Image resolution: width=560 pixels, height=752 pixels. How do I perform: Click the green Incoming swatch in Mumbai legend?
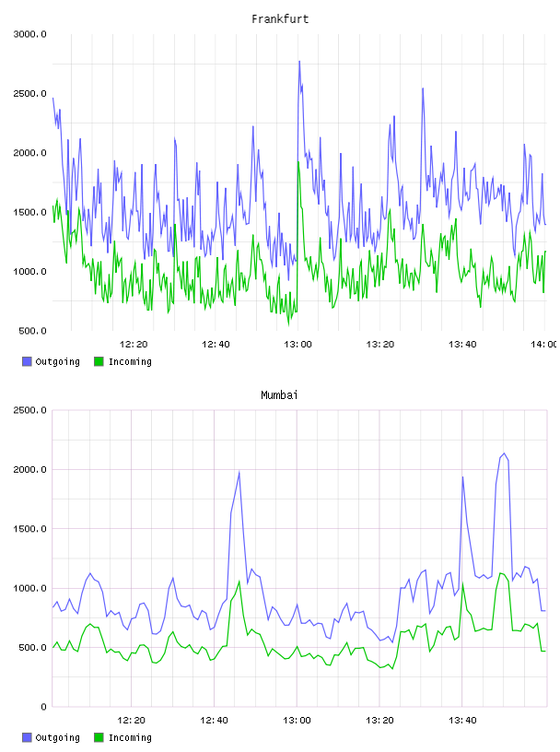pos(99,737)
